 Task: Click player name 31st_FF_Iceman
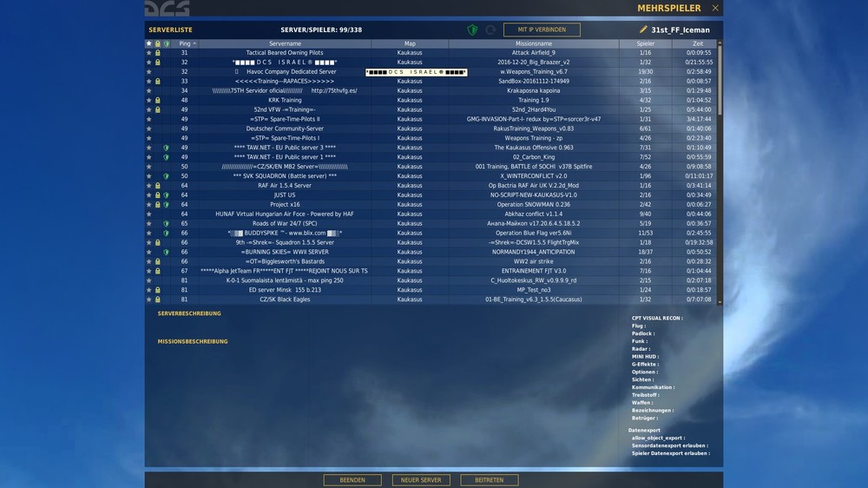click(x=681, y=30)
